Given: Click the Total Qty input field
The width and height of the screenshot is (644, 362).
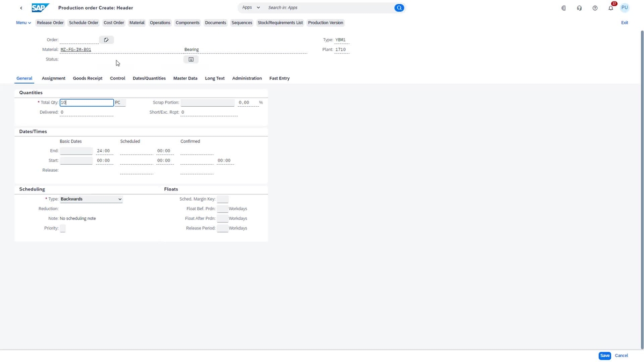Looking at the screenshot, I should point(86,102).
